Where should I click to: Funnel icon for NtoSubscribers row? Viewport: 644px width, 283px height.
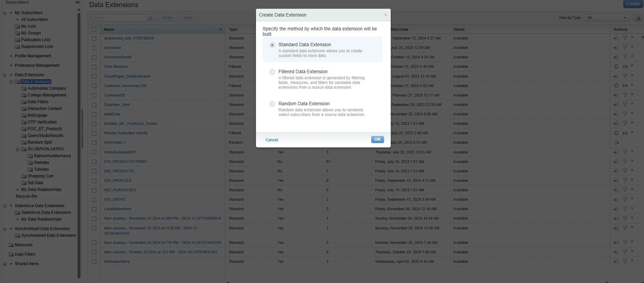(x=625, y=261)
